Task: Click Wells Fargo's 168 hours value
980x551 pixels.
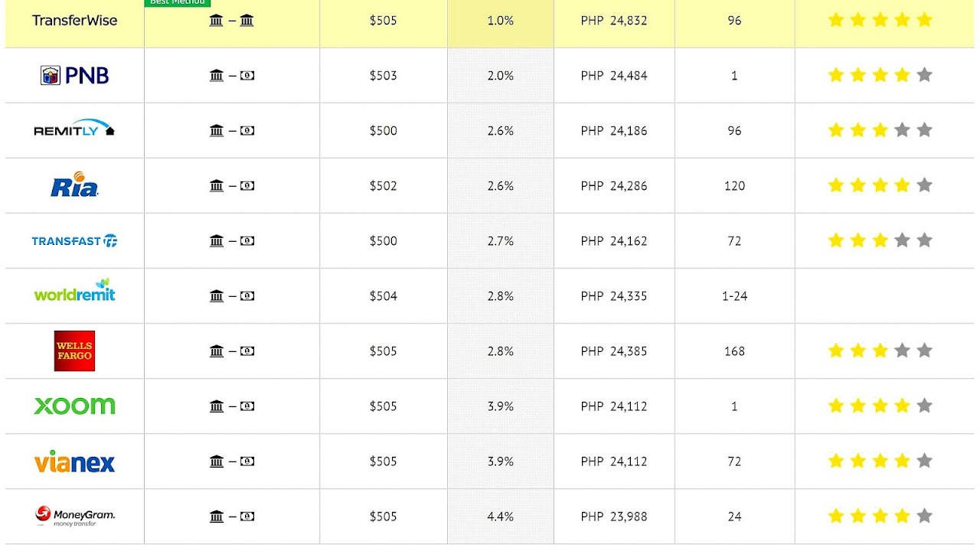Action: pyautogui.click(x=734, y=351)
